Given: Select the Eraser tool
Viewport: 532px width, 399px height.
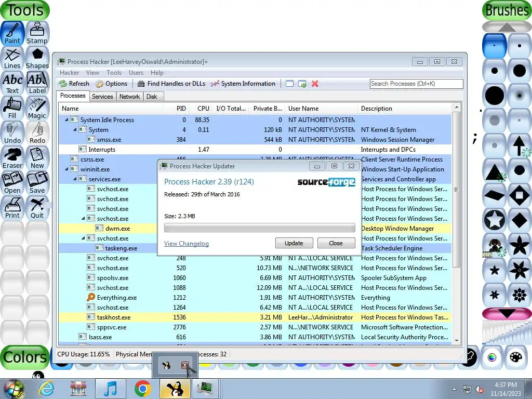Looking at the screenshot, I should (x=12, y=158).
